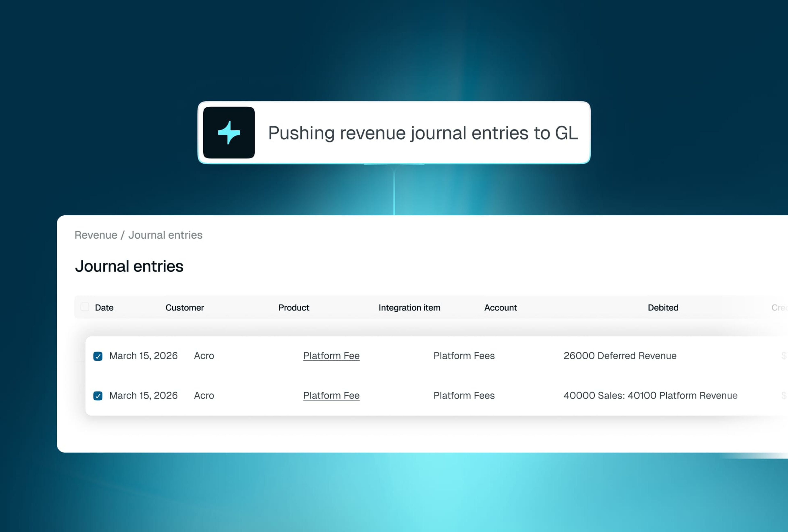
Task: Click the Account column header
Action: (x=500, y=308)
